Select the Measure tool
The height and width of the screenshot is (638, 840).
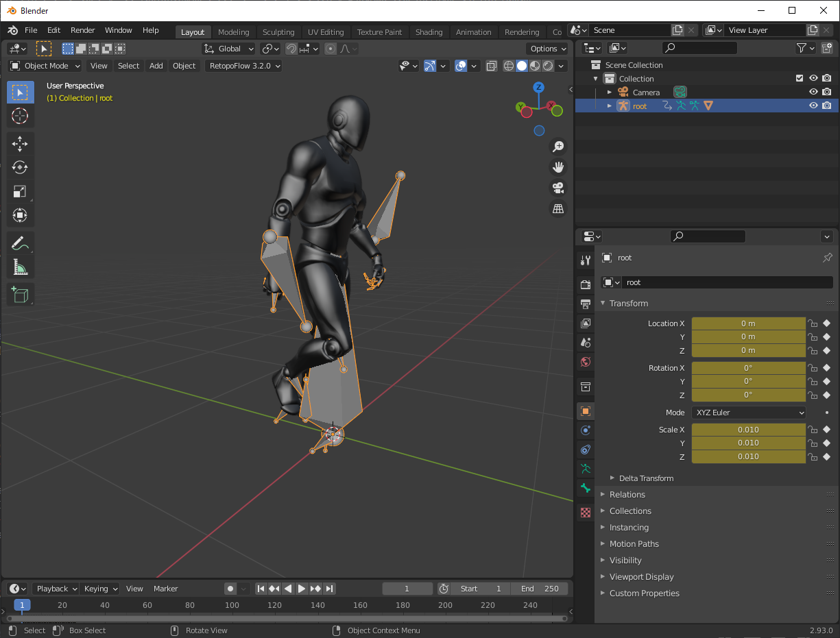click(20, 267)
